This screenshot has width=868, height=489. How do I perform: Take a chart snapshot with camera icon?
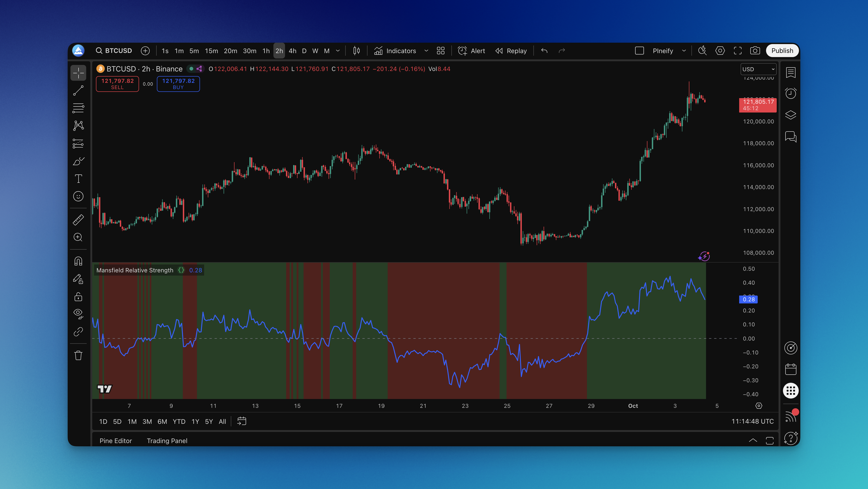pos(755,51)
